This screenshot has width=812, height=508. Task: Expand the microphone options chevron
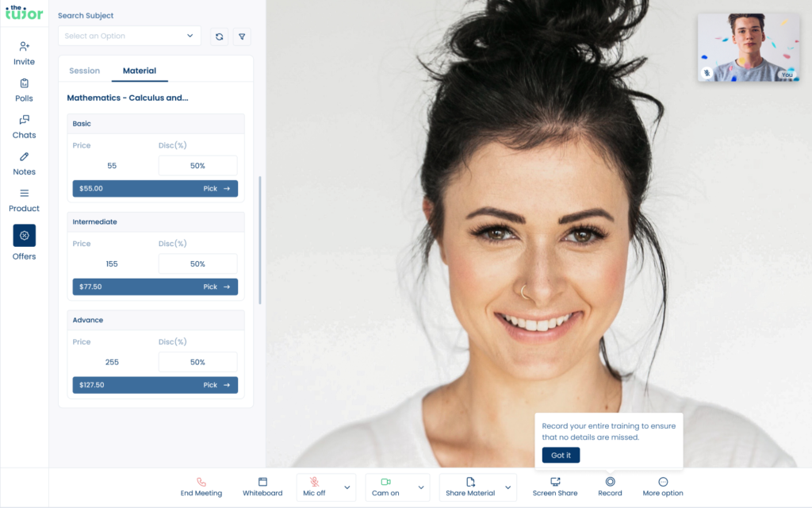tap(347, 487)
